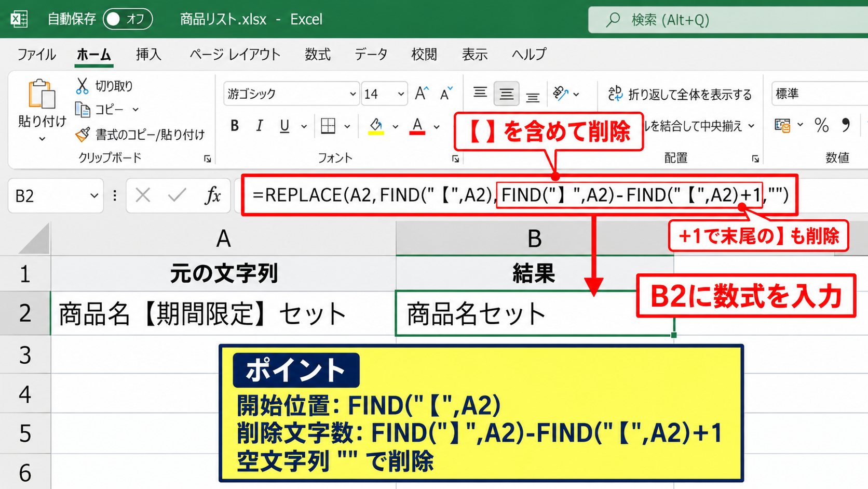Toggle Italic formatting

259,125
